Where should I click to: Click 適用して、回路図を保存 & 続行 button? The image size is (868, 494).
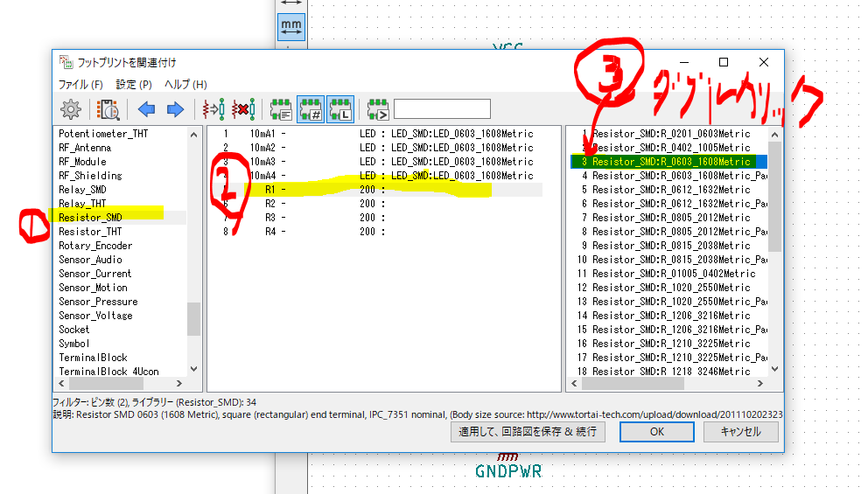coord(528,432)
